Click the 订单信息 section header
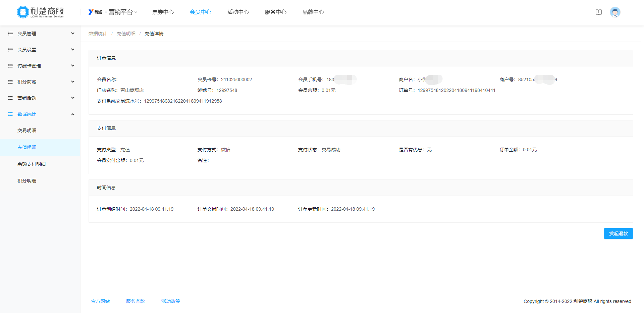Image resolution: width=644 pixels, height=313 pixels. (x=361, y=58)
